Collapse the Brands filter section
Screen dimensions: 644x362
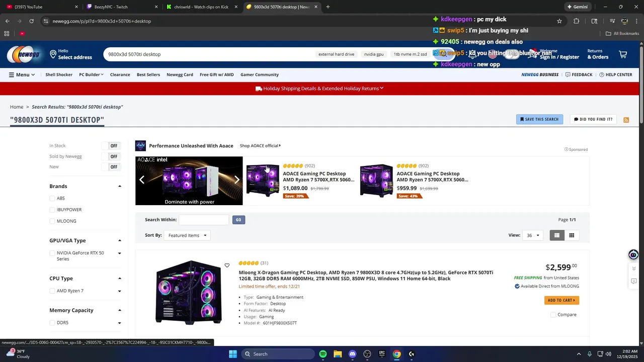pos(120,187)
